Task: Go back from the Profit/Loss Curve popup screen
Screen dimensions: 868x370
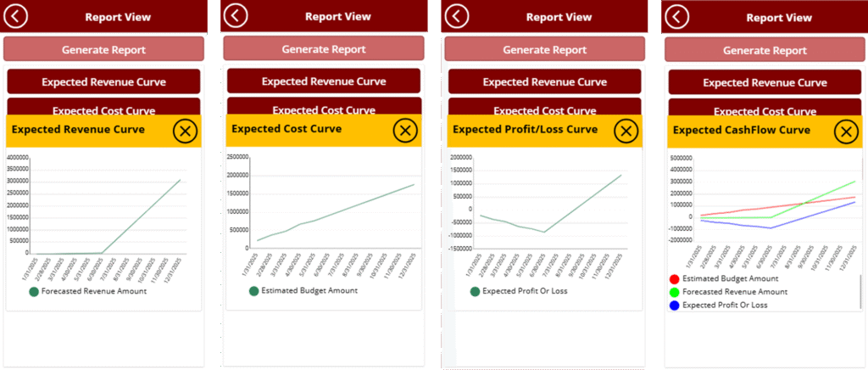Action: (x=457, y=16)
